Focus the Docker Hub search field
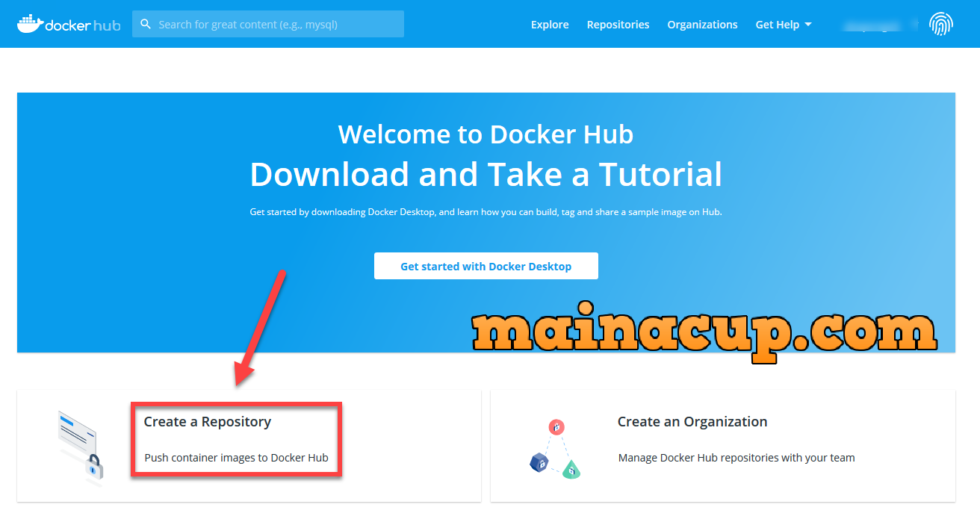This screenshot has height=522, width=980. [268, 24]
